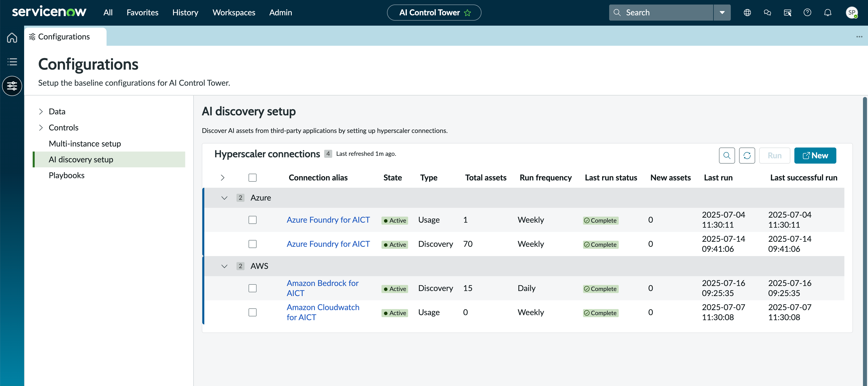Screen dimensions: 868x386
Task: Open the help question mark icon
Action: 807,13
